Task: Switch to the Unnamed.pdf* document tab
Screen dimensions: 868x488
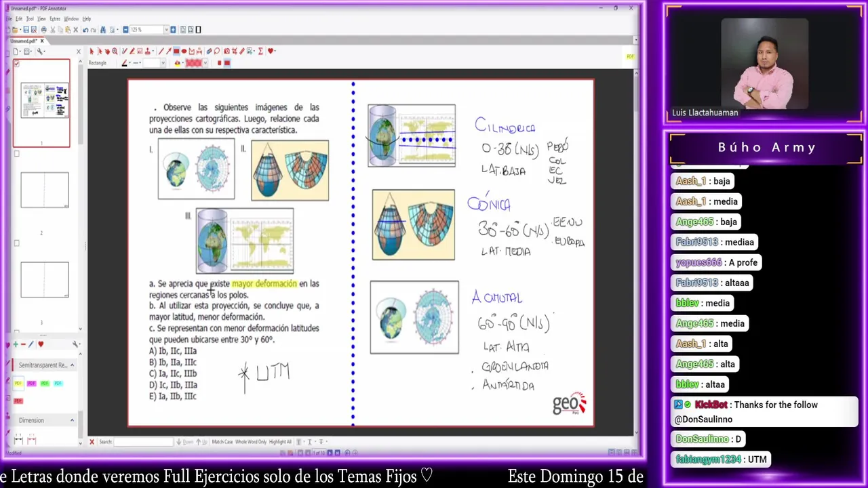Action: click(23, 41)
